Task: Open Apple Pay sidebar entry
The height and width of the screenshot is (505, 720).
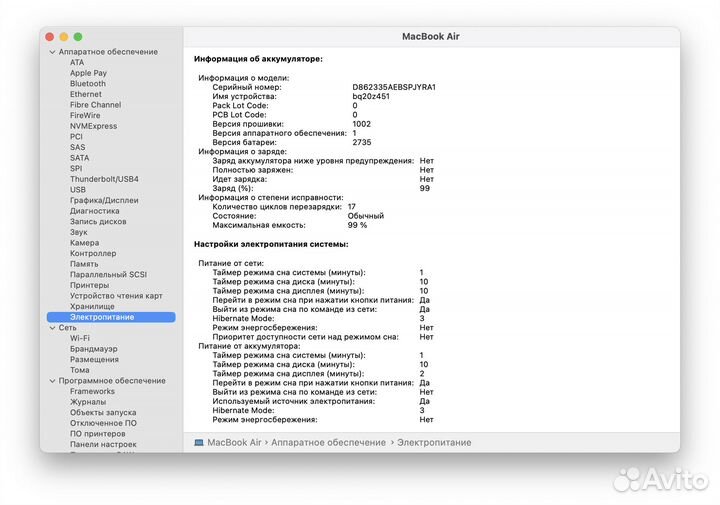Action: tap(88, 73)
